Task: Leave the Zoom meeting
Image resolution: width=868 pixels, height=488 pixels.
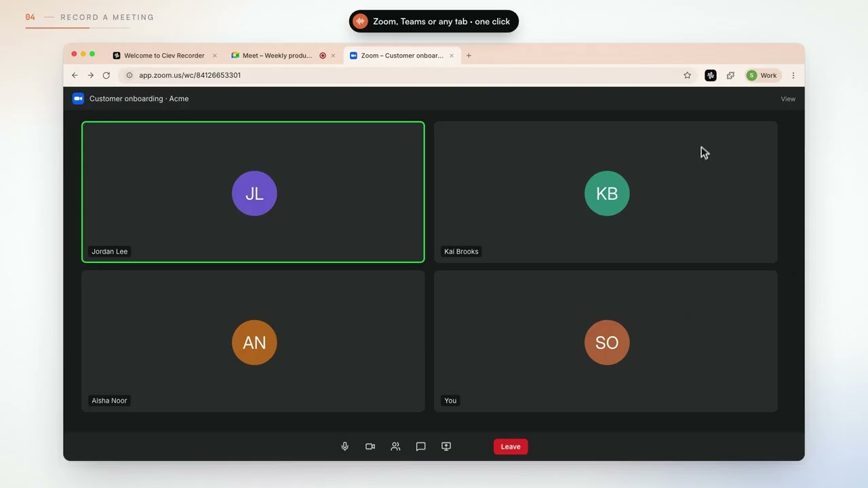Action: (x=511, y=447)
